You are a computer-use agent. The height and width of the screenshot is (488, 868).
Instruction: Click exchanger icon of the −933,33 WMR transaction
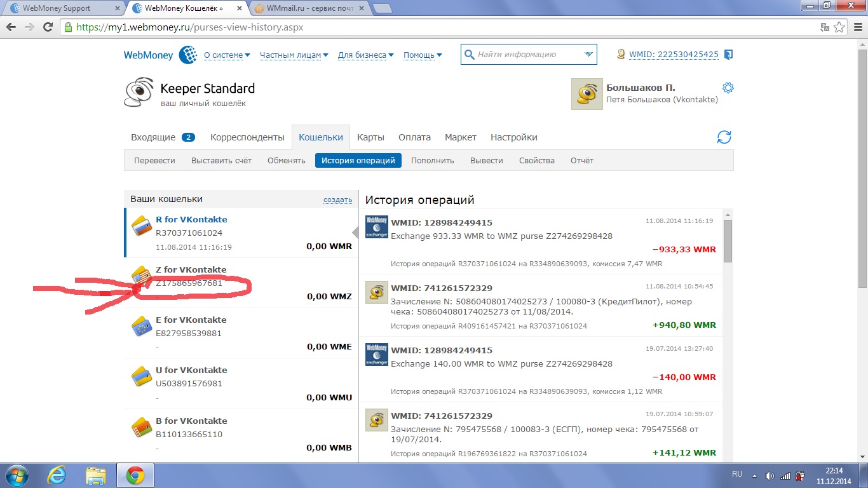point(377,227)
